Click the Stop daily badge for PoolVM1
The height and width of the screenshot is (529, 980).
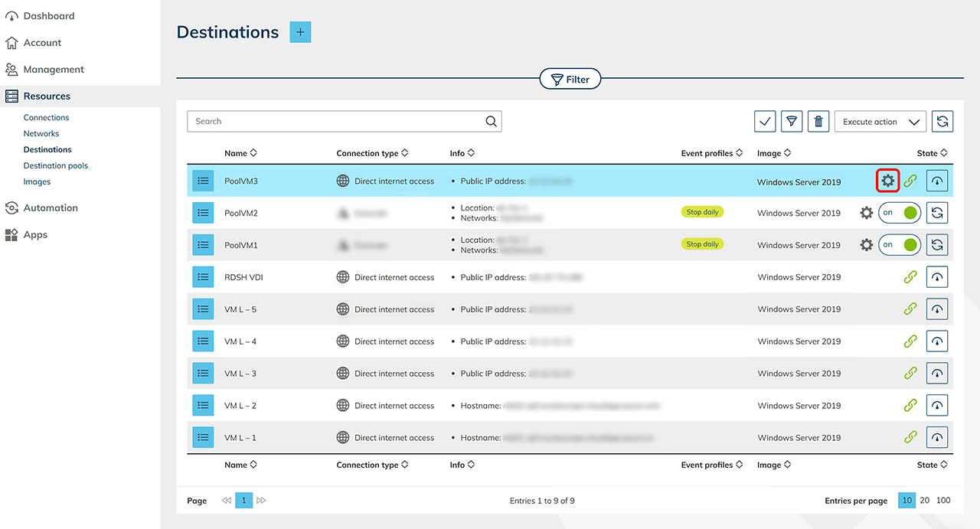[702, 244]
